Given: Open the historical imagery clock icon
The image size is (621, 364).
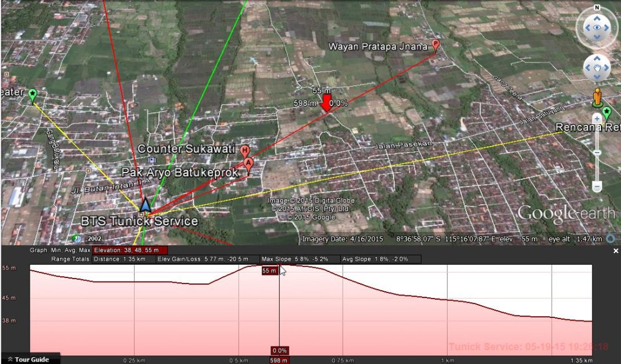Looking at the screenshot, I should tap(76, 239).
